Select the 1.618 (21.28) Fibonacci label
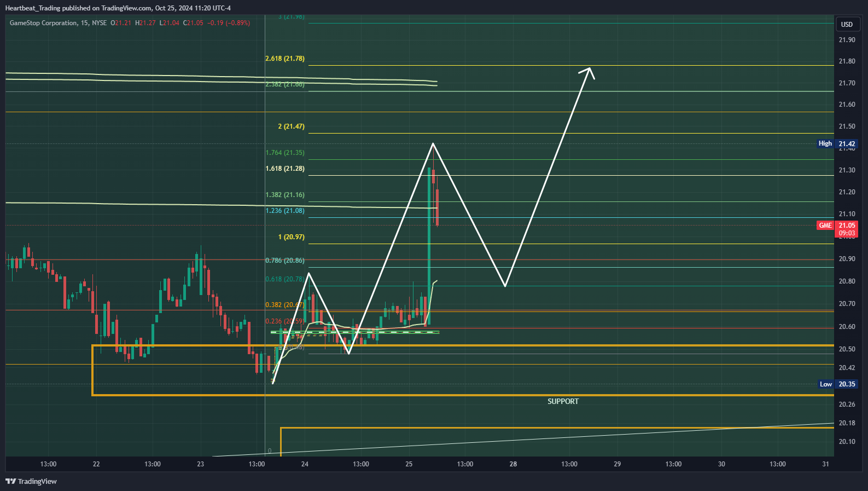 point(285,169)
